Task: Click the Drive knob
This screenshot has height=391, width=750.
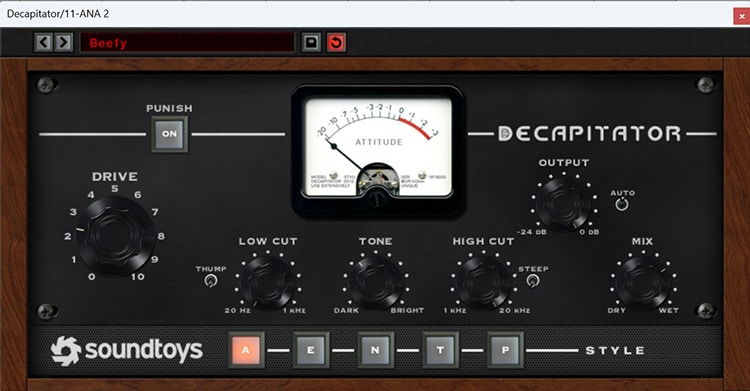Action: [115, 236]
